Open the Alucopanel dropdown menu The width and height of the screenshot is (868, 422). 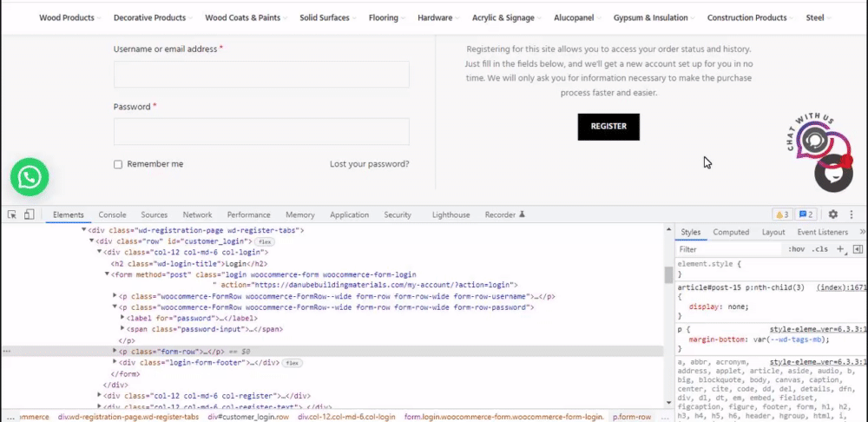pos(577,17)
